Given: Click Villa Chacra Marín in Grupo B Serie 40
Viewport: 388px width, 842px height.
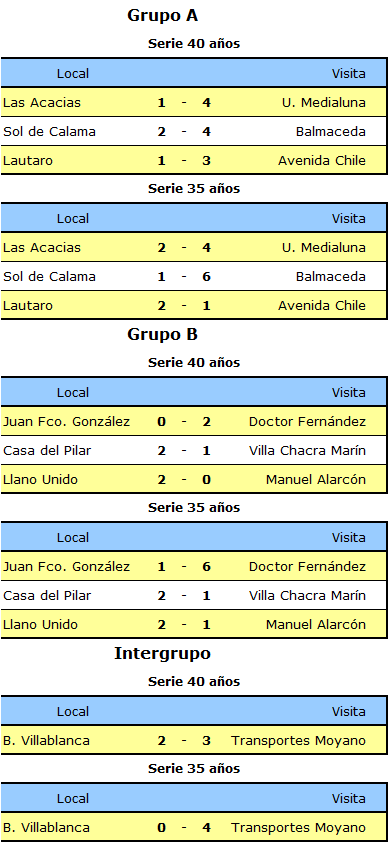Looking at the screenshot, I should click(x=308, y=450).
